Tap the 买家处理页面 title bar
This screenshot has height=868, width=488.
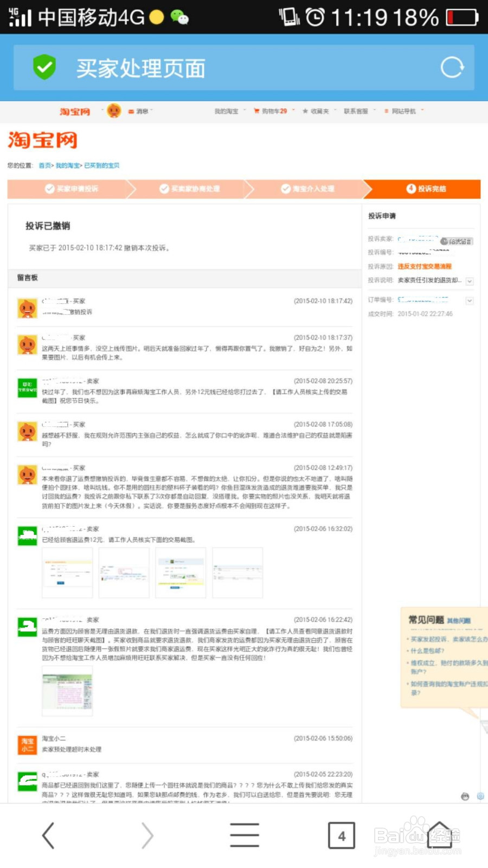tap(244, 68)
